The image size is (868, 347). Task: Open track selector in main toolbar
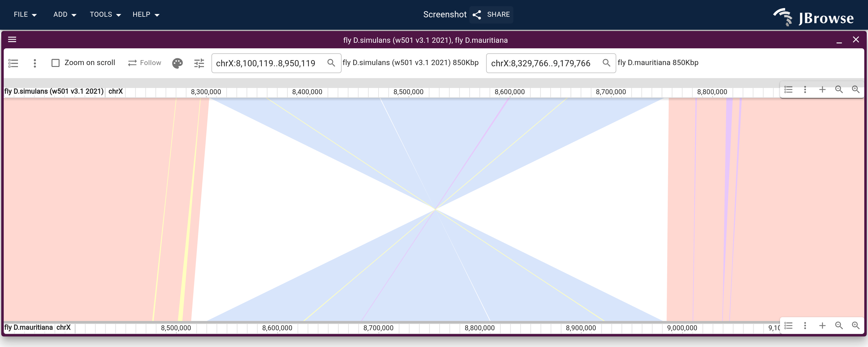pyautogui.click(x=13, y=63)
